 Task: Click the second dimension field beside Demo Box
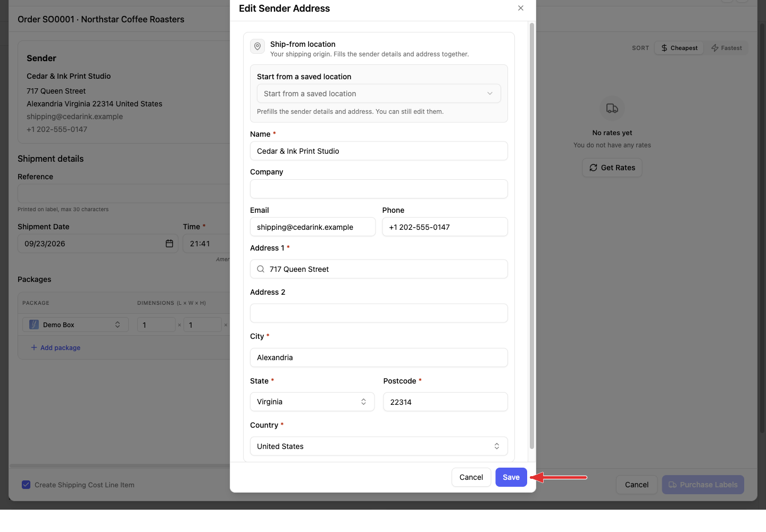(x=203, y=325)
